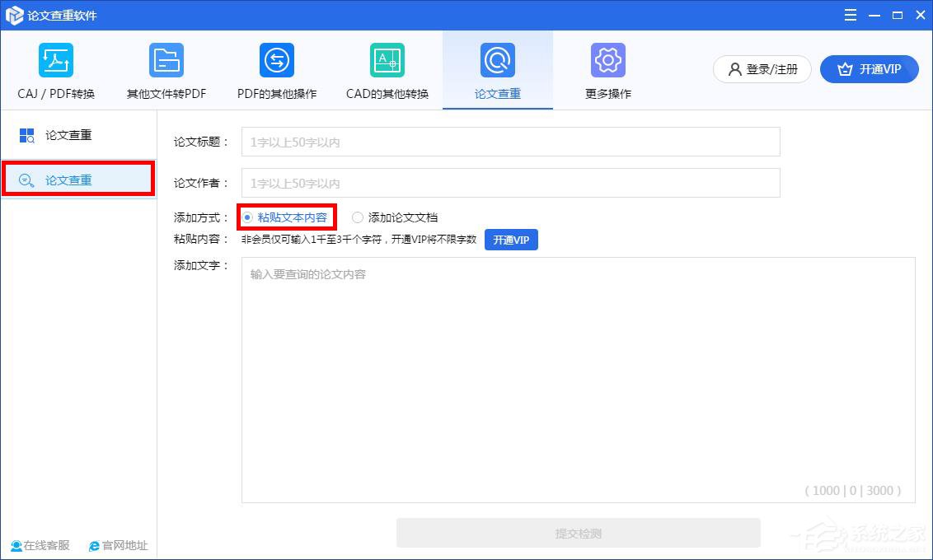Open the 更多操作 gear icon
The image size is (933, 560).
[608, 60]
